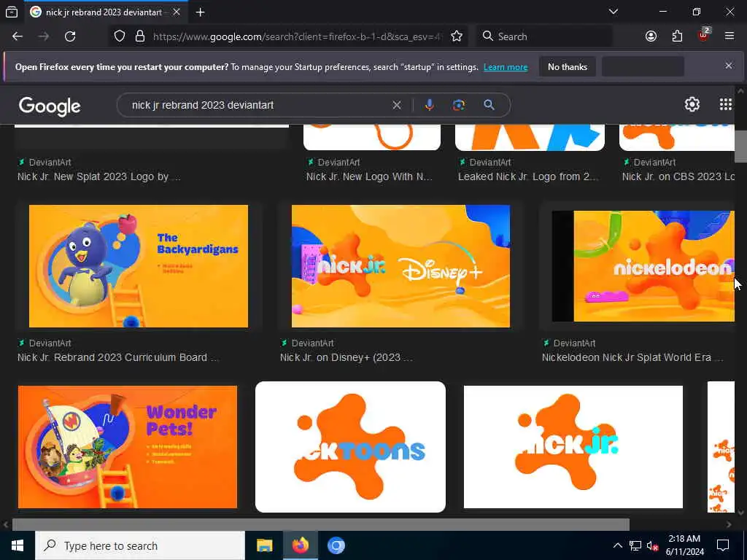Bookmark this page with the star icon
The image size is (747, 560).
[457, 36]
